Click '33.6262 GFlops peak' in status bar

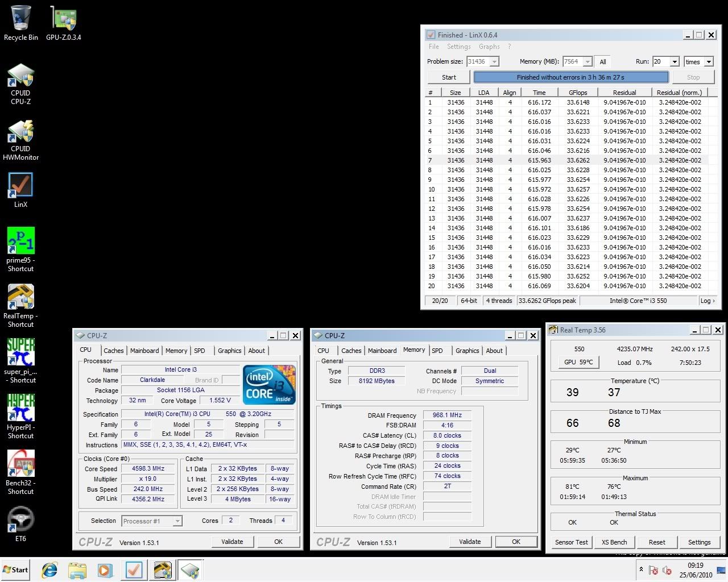[547, 301]
